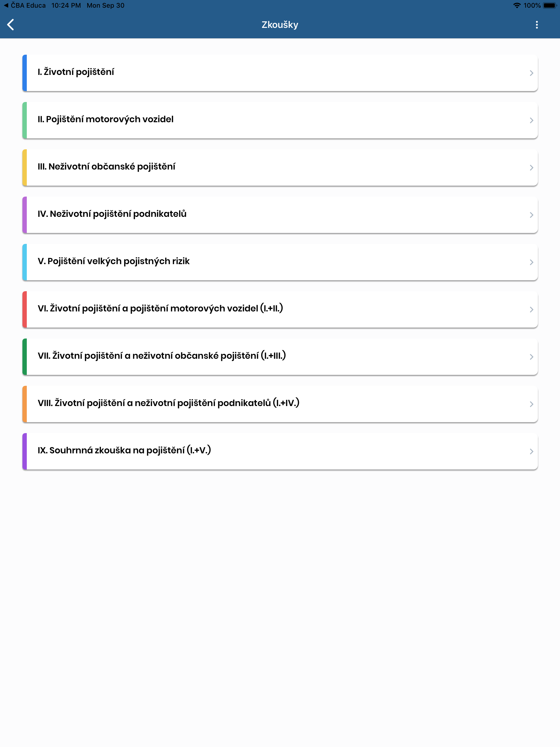
Task: Open III. Neživotní občanské pojištění
Action: click(x=280, y=168)
